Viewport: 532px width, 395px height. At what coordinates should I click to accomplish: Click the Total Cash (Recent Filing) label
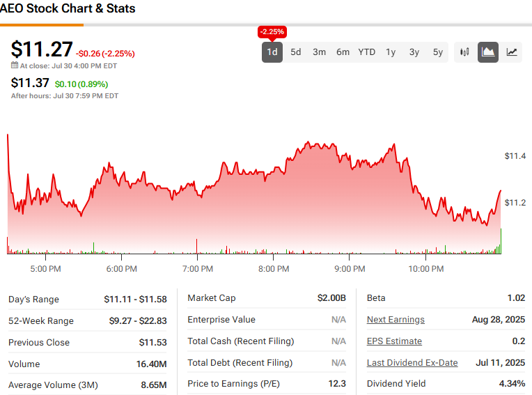(x=240, y=341)
